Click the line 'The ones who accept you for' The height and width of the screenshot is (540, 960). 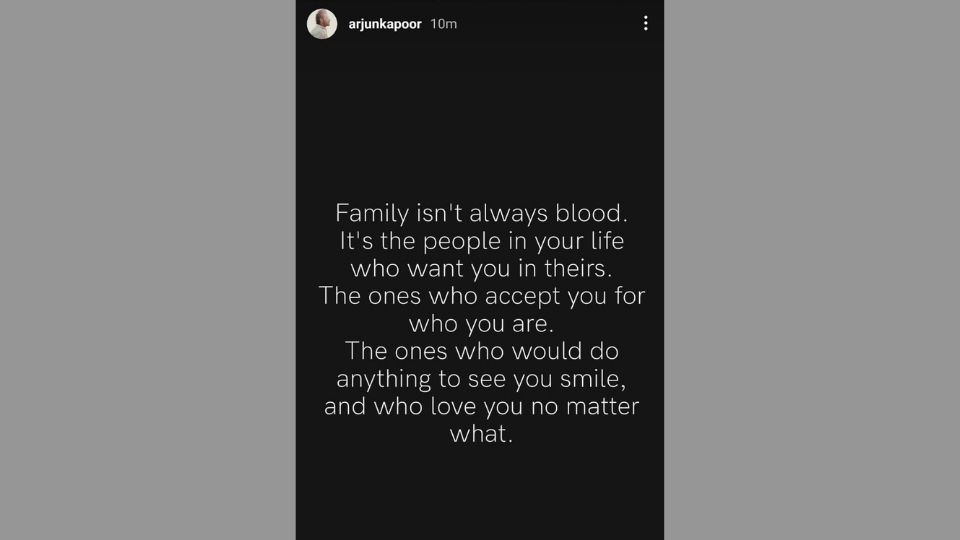pyautogui.click(x=481, y=296)
